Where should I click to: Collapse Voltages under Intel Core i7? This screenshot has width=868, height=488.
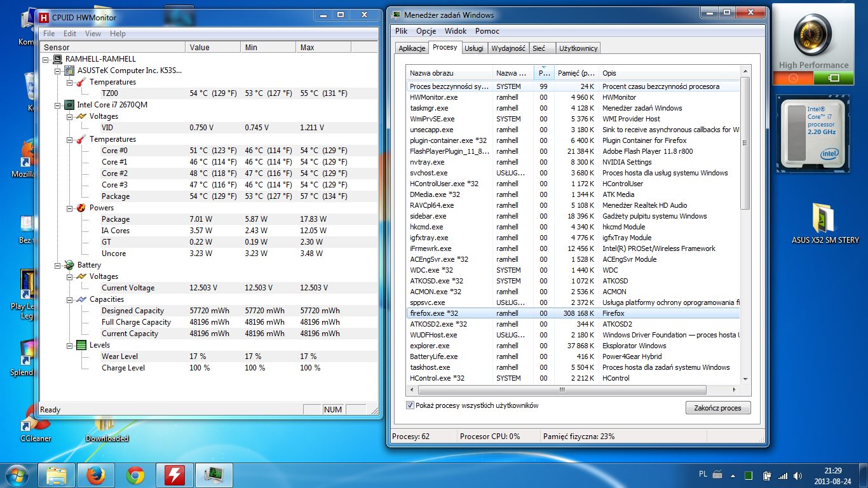click(70, 116)
